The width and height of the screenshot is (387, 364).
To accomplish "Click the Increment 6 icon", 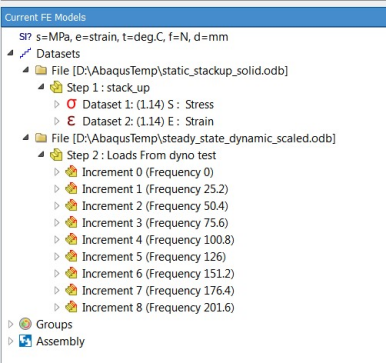I will pos(71,273).
